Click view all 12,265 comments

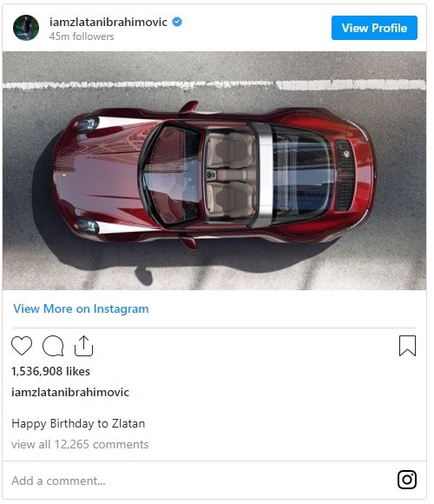click(80, 445)
